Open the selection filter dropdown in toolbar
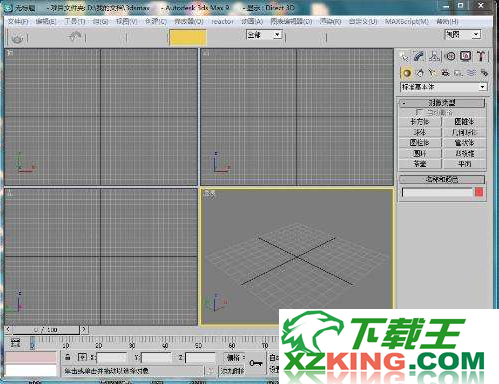The height and width of the screenshot is (384, 499). point(264,34)
